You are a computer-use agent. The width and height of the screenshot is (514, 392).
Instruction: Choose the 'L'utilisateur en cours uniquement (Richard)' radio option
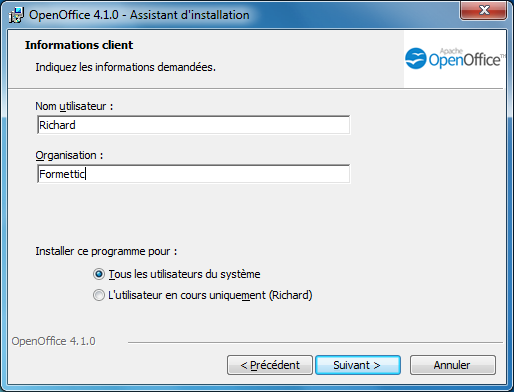(99, 295)
